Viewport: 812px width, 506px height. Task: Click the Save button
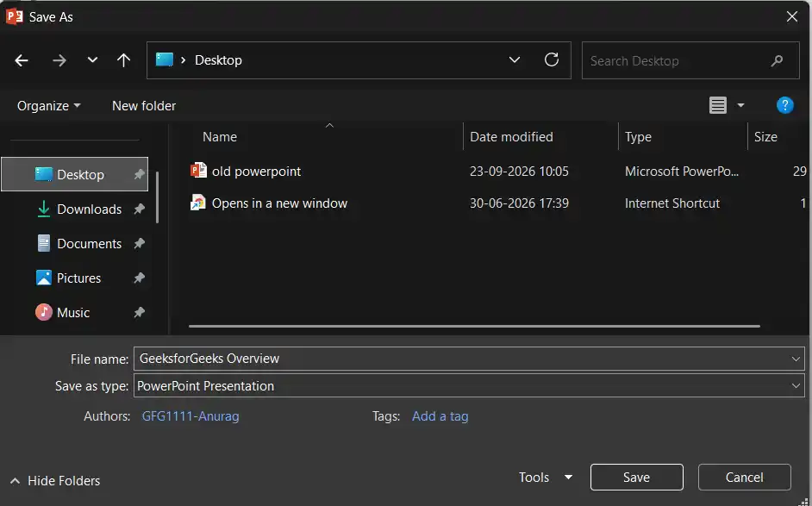[x=636, y=477]
